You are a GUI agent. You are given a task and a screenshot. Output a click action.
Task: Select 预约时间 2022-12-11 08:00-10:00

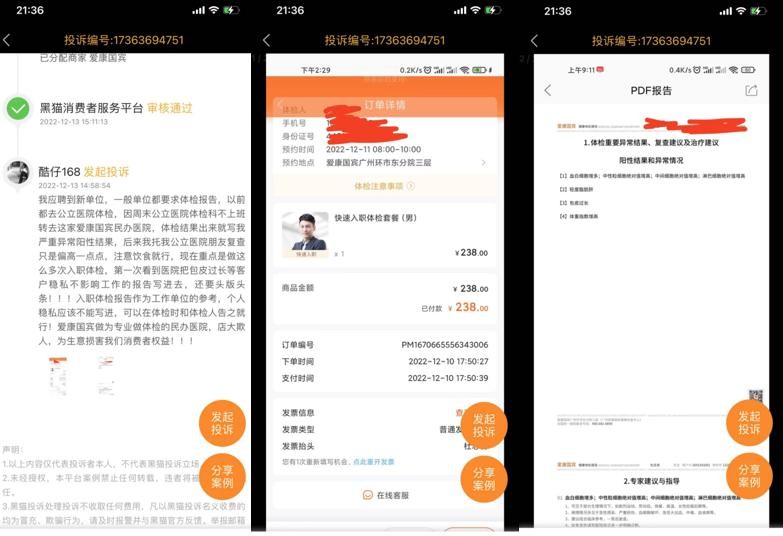[374, 149]
